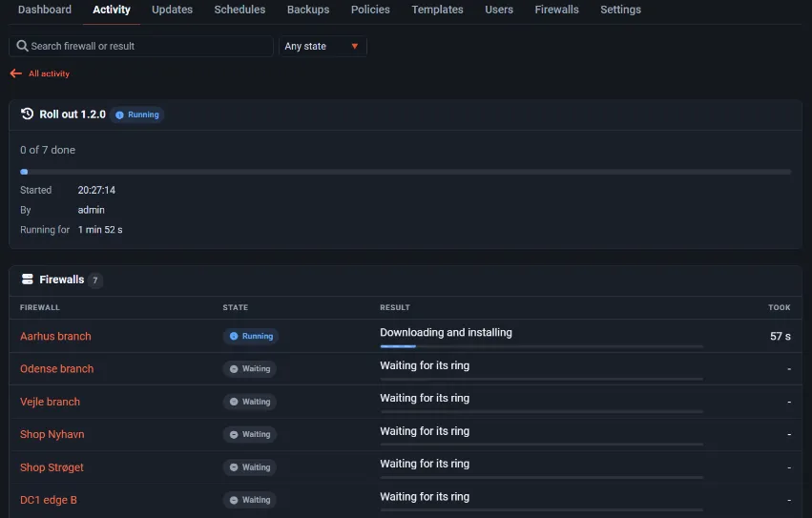Click the TOOK column header
The height and width of the screenshot is (518, 812).
click(x=779, y=307)
